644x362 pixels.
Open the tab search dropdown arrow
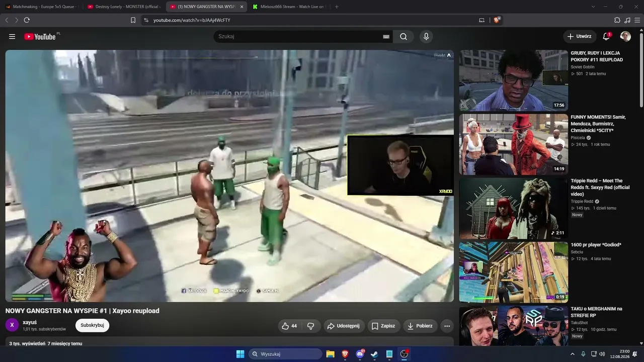click(593, 7)
